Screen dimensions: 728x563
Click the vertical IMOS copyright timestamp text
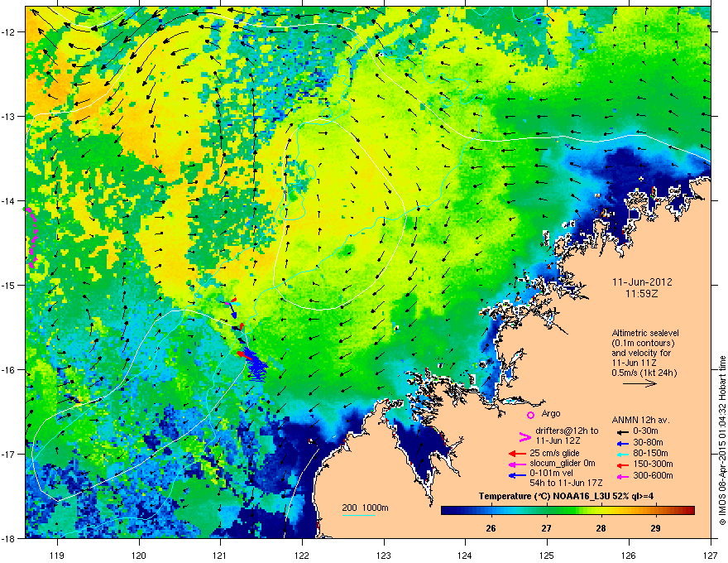pos(722,440)
